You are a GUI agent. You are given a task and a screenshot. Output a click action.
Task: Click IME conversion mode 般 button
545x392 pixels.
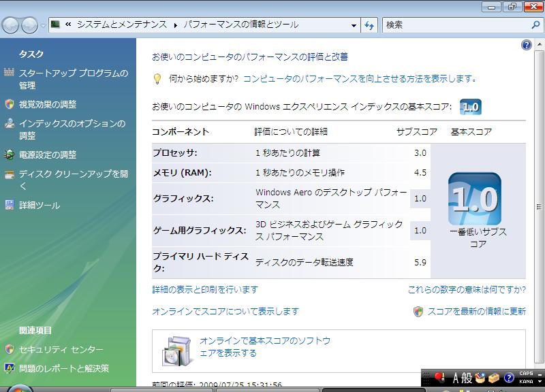click(x=467, y=378)
